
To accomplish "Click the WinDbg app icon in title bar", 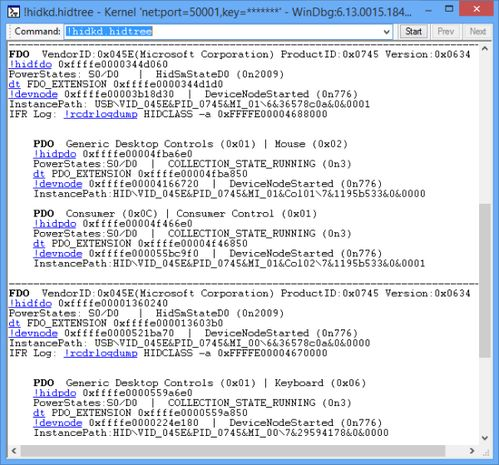I will [14, 12].
